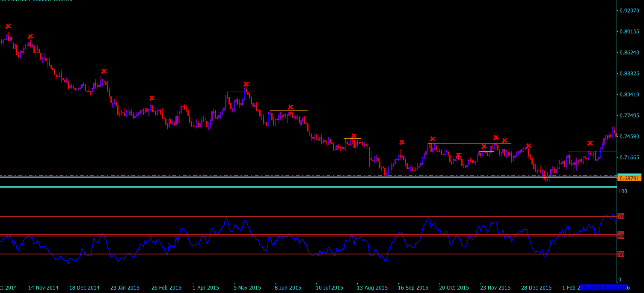
Task: Select the 0.80410 label on the price scale
Action: click(629, 94)
